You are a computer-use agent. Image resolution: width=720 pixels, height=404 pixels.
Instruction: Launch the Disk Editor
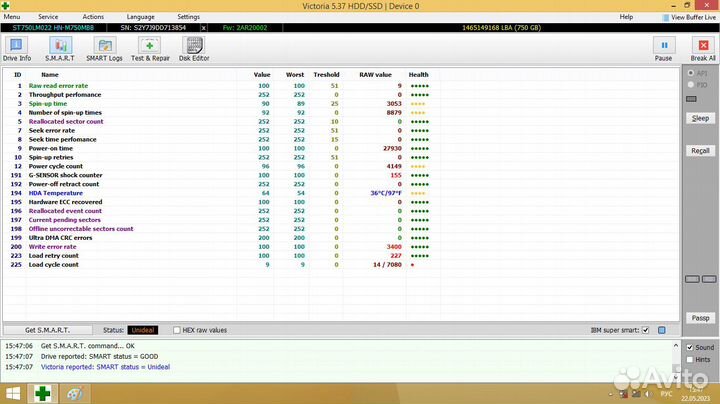(x=194, y=49)
